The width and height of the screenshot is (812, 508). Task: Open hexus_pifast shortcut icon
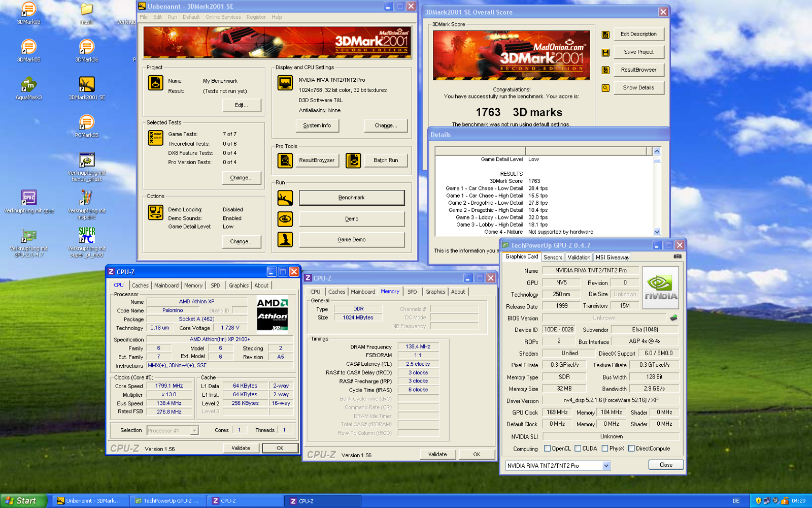87,160
